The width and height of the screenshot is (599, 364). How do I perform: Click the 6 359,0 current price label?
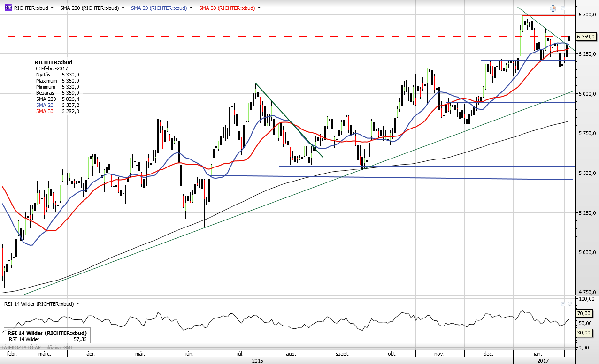pos(585,37)
